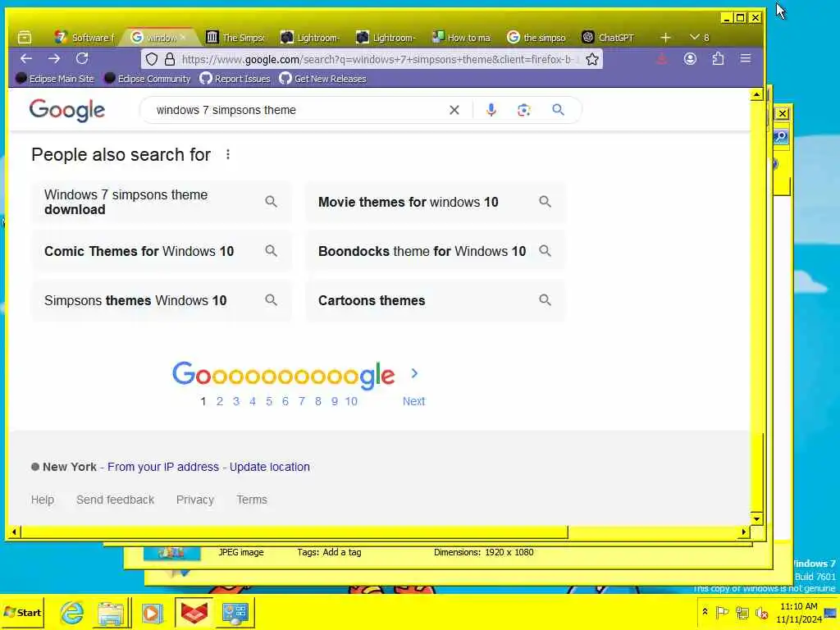Image resolution: width=840 pixels, height=630 pixels.
Task: Reload the current Google page
Action: 82,59
